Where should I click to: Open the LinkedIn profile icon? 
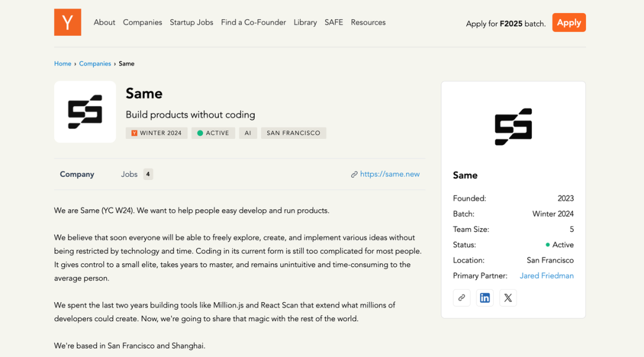(x=485, y=298)
